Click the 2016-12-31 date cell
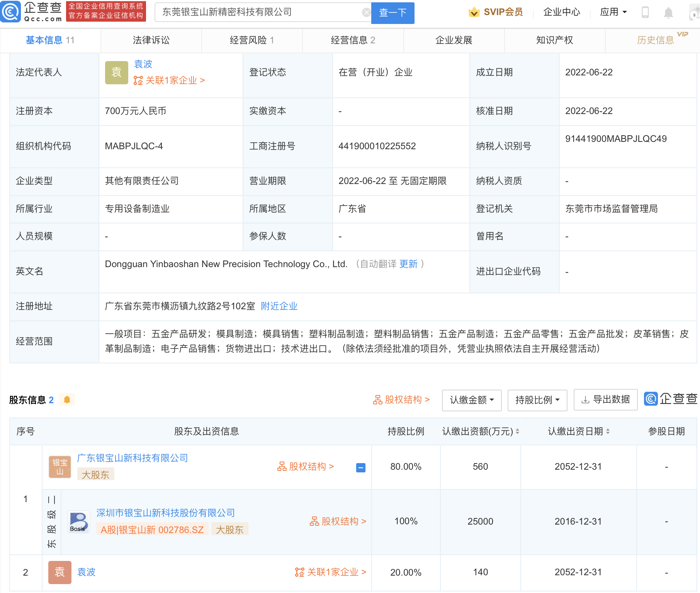The width and height of the screenshot is (700, 593). [x=578, y=521]
